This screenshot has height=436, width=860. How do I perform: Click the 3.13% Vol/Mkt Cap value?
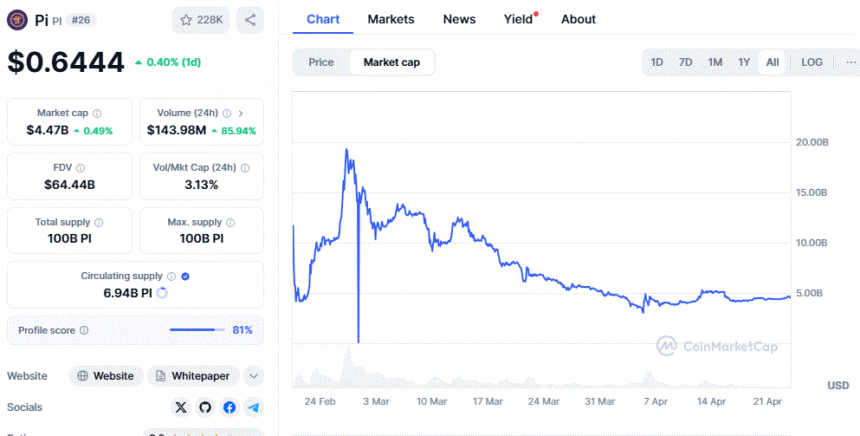tap(201, 185)
